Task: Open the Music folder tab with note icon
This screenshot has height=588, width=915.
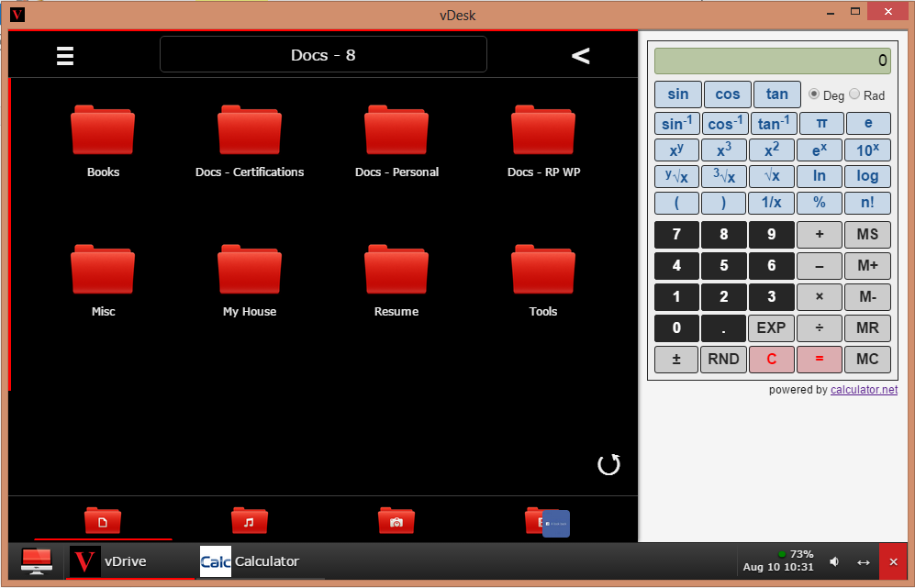Action: [249, 520]
